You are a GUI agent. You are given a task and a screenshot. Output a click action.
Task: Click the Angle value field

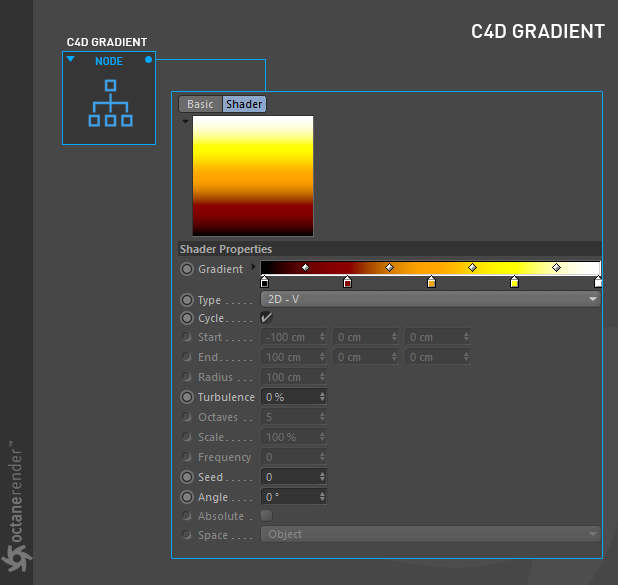[294, 497]
